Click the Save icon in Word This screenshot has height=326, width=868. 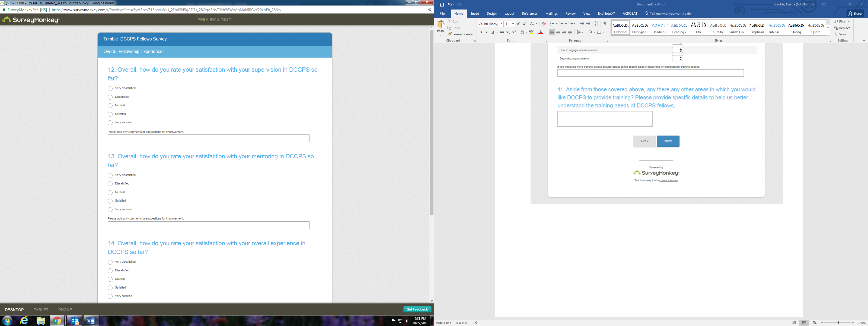pos(442,4)
